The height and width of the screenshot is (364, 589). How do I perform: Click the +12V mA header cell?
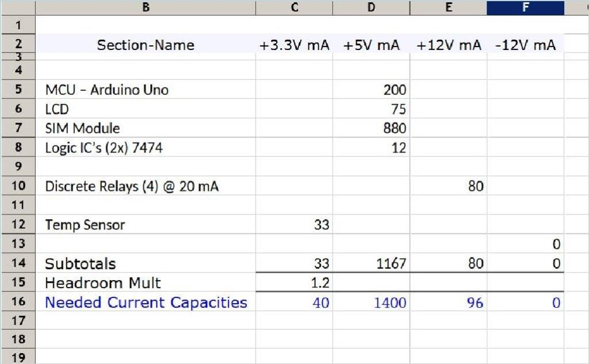tap(449, 45)
